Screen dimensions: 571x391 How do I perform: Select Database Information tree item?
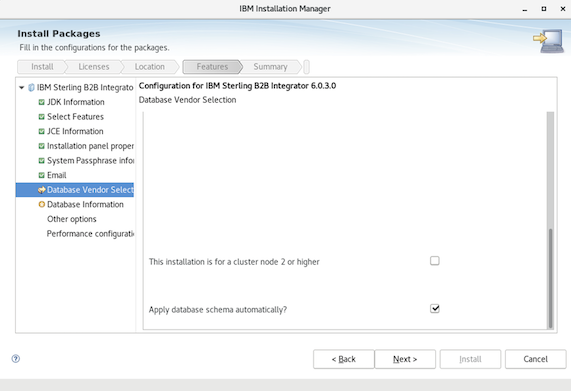click(x=85, y=205)
